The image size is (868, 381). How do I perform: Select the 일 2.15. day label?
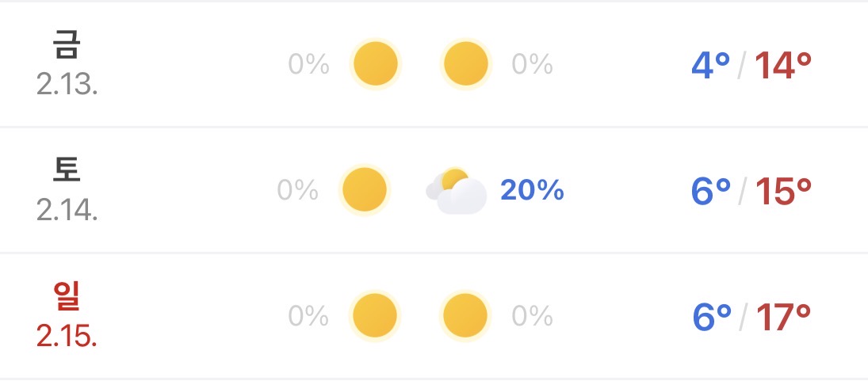pyautogui.click(x=67, y=316)
